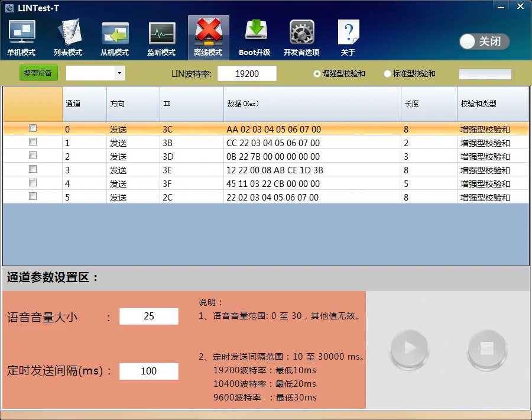Viewport: 532px width, 420px height.
Task: Select 离线模式 offline mode
Action: point(208,38)
